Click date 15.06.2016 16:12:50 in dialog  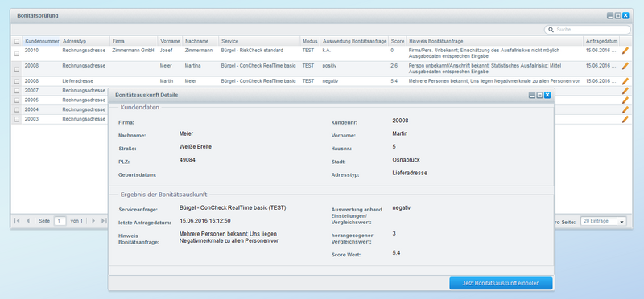205,221
